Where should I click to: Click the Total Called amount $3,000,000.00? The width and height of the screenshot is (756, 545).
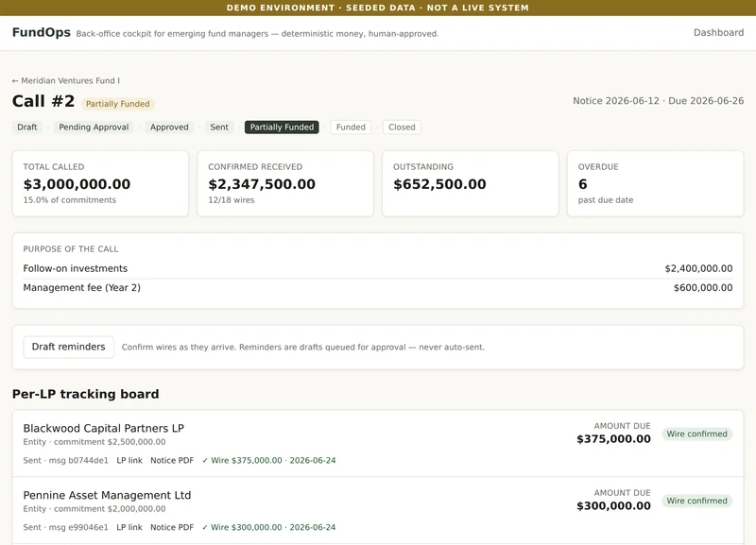click(x=77, y=184)
